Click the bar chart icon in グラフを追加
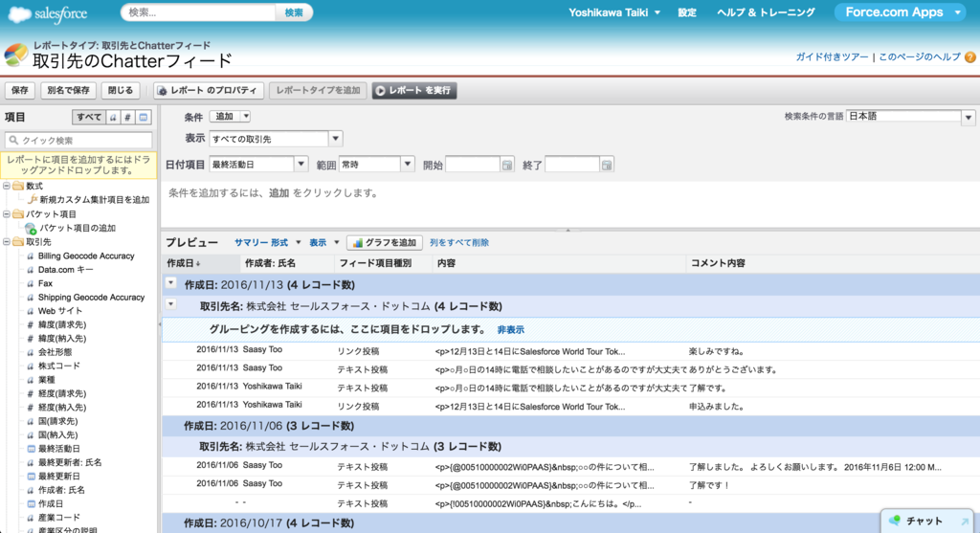Screen dimensions: 980x533 358,243
